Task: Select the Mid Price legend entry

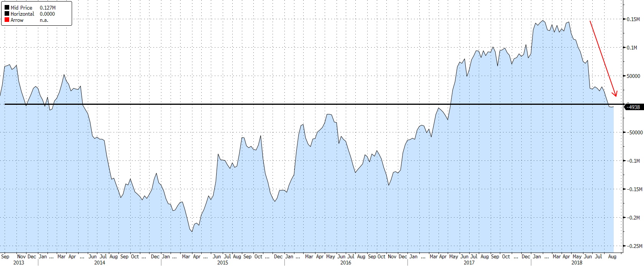Action: pyautogui.click(x=21, y=8)
